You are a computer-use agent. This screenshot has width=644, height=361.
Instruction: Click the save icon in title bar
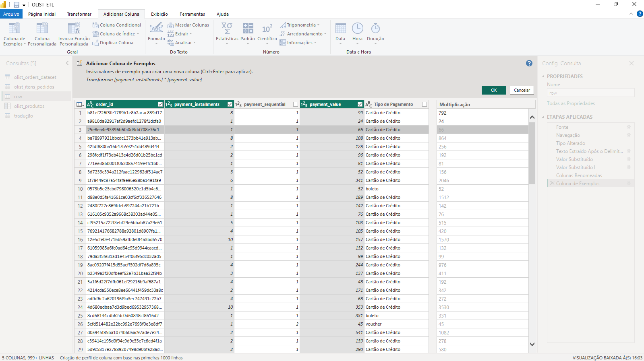point(17,4)
